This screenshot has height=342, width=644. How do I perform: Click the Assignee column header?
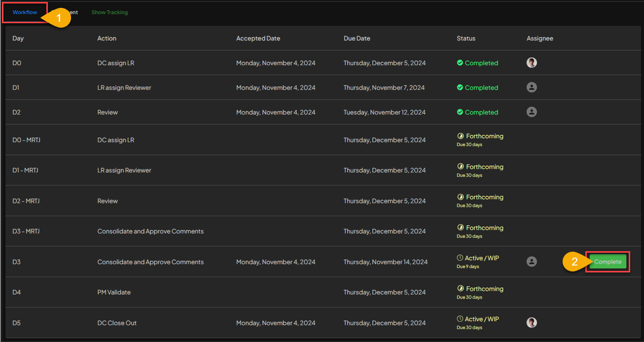[539, 38]
